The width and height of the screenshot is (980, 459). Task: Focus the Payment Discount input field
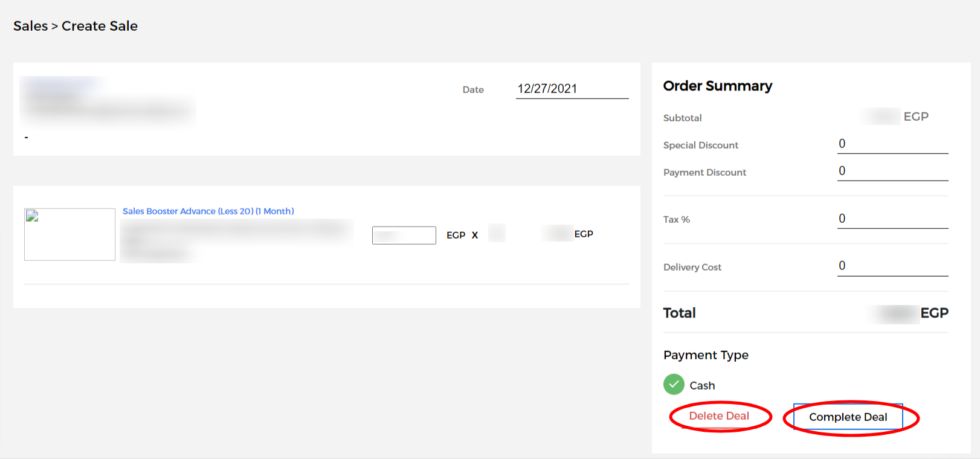[x=892, y=171]
